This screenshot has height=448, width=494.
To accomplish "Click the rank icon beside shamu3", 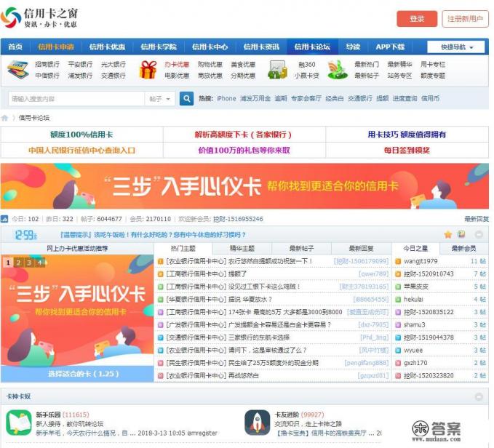I will (x=398, y=325).
